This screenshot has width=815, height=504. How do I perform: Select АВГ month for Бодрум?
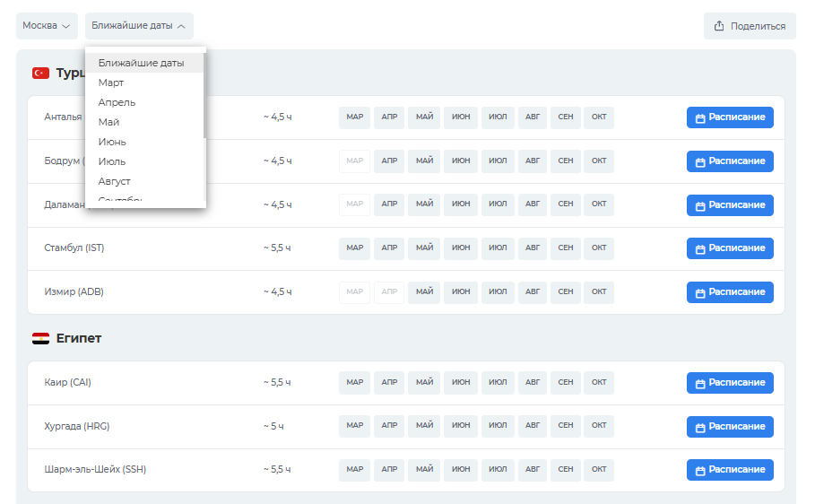pyautogui.click(x=533, y=161)
